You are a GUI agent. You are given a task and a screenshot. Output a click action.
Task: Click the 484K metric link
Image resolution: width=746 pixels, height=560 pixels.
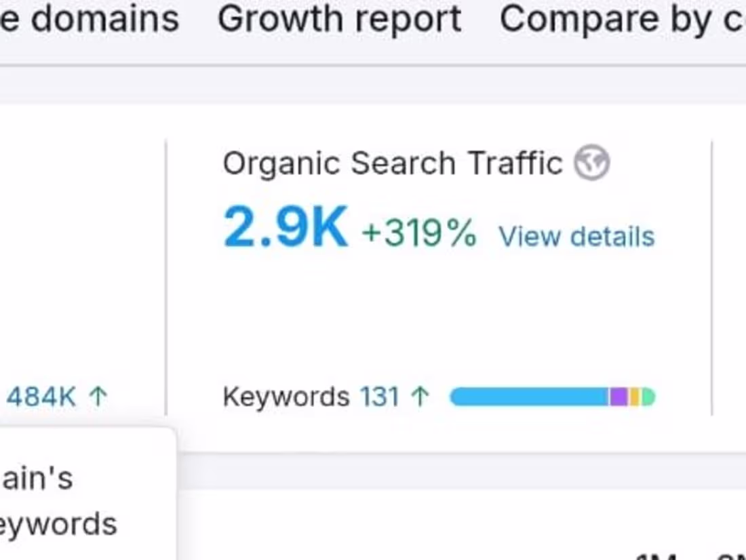tap(41, 395)
